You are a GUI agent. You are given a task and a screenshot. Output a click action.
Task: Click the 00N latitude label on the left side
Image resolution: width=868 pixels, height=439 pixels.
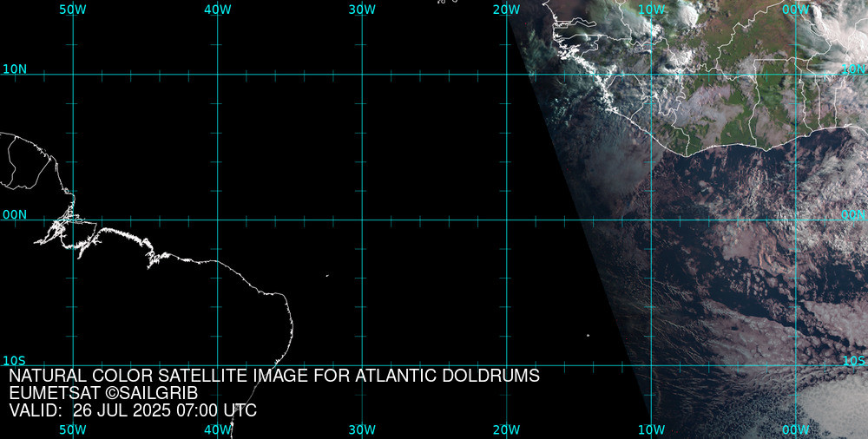pos(15,215)
